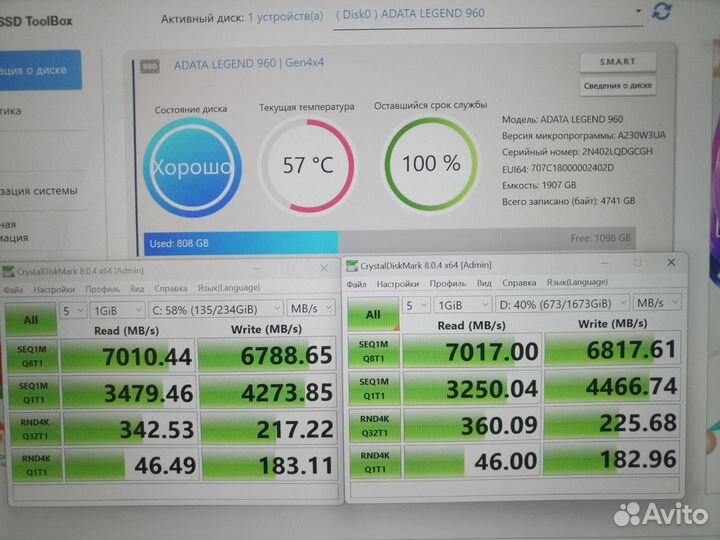
Task: Click the status bar field in left CrystalDiskMark
Action: 176,491
